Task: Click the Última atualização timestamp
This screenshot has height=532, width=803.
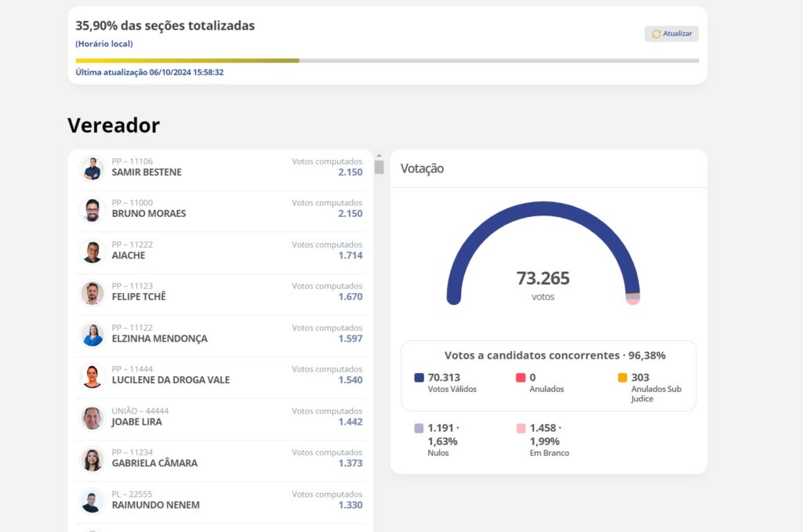Action: [x=150, y=73]
